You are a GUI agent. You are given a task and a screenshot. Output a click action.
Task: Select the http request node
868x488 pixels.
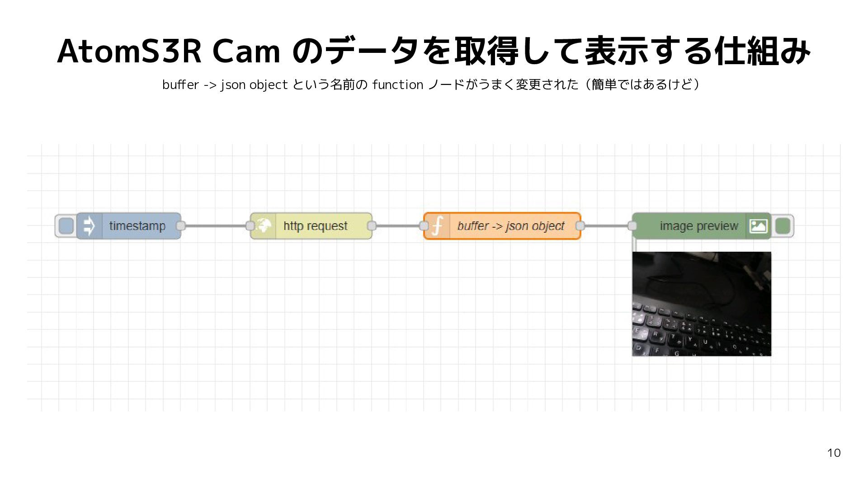pos(311,226)
